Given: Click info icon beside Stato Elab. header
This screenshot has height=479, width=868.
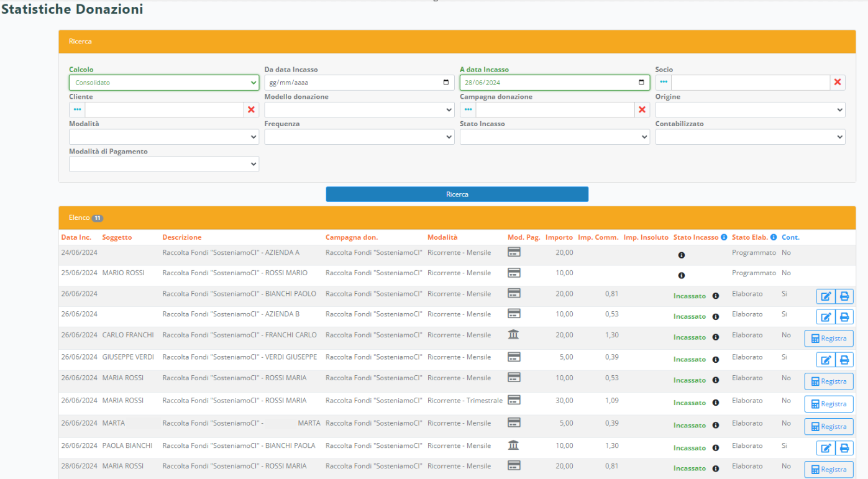Looking at the screenshot, I should tap(774, 237).
